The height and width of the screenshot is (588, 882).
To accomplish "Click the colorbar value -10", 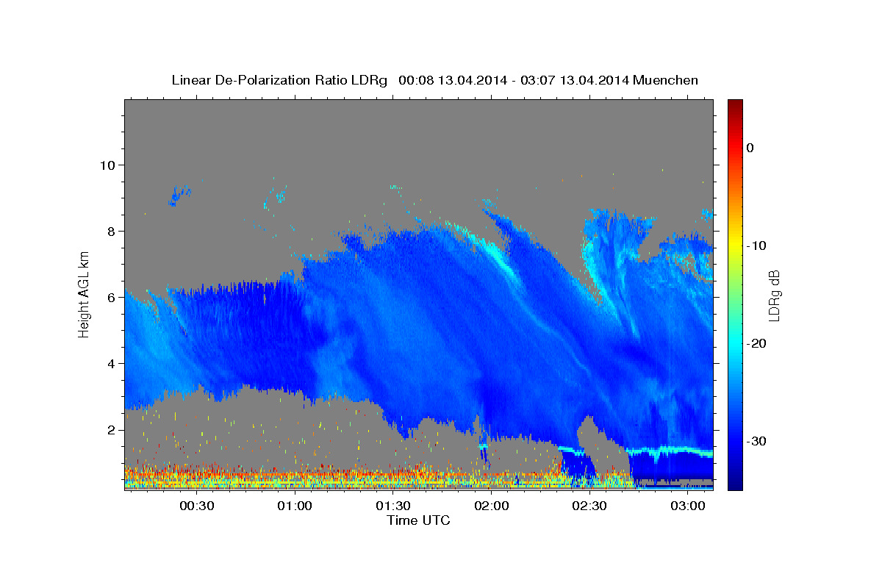I will coord(755,245).
